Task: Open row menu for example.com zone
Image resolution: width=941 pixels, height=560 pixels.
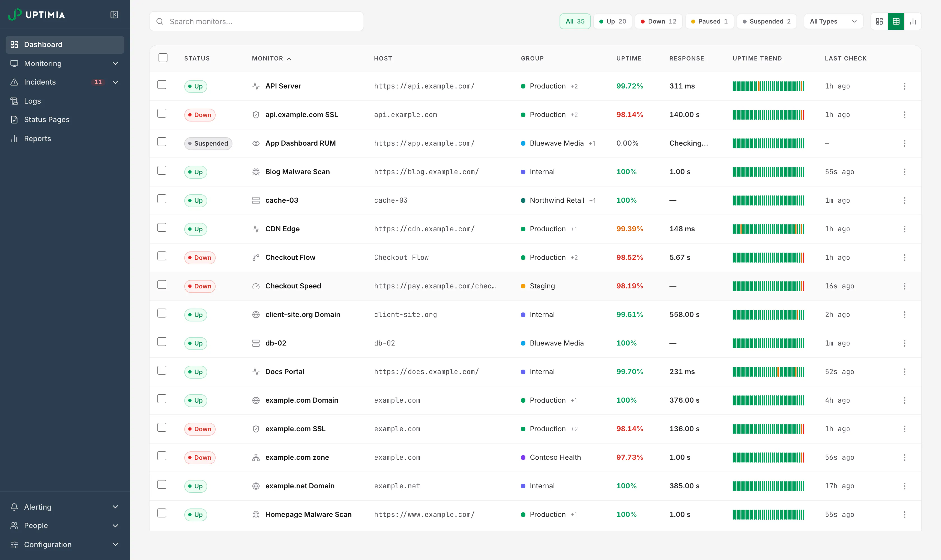Action: (x=904, y=457)
